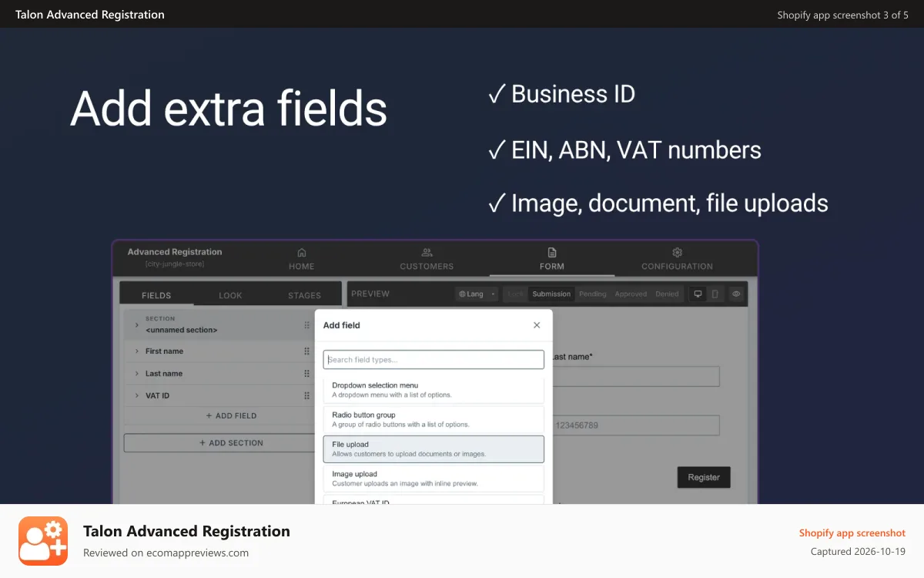Click the city-jungle-store store name
This screenshot has height=578, width=924.
[175, 264]
